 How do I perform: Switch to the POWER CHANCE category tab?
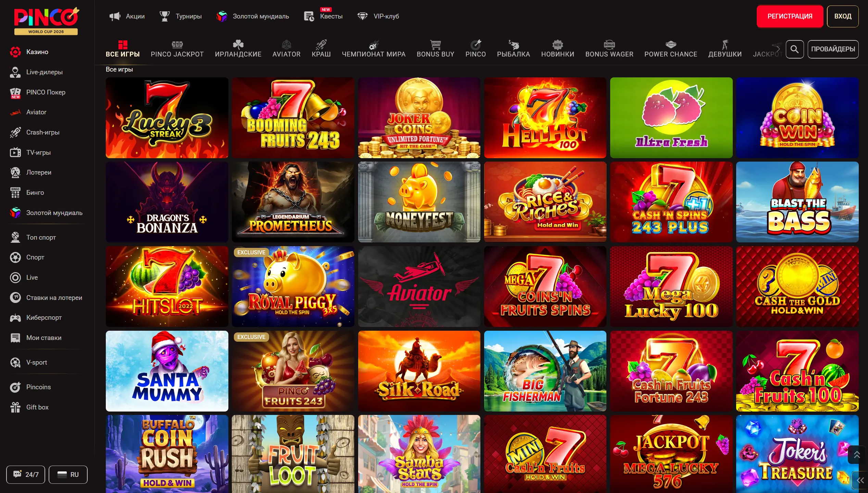click(670, 49)
